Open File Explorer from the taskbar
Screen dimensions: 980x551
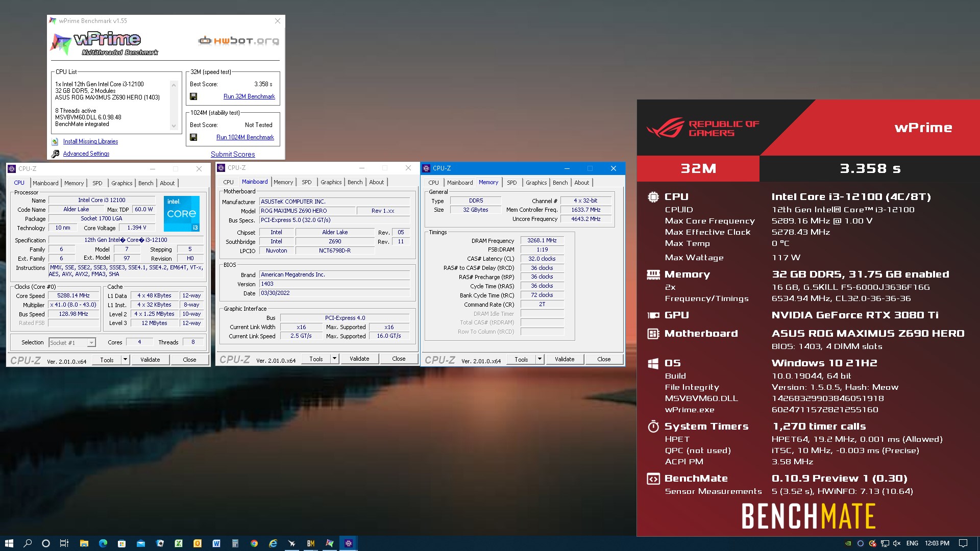84,543
